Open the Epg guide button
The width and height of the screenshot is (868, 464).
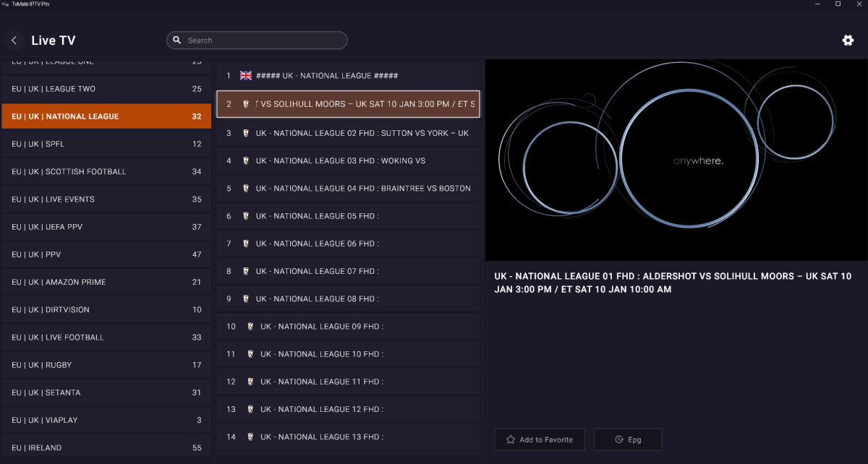(x=628, y=439)
